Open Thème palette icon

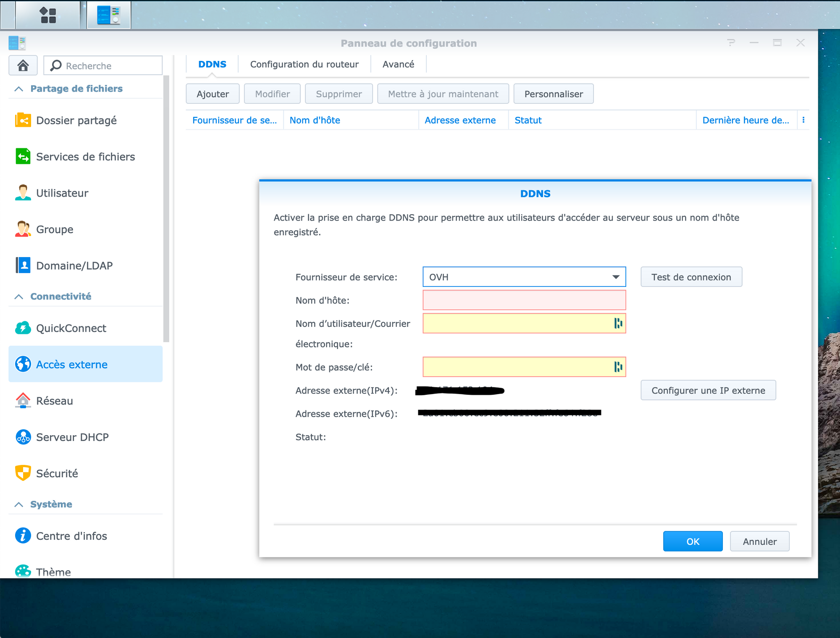(x=23, y=571)
